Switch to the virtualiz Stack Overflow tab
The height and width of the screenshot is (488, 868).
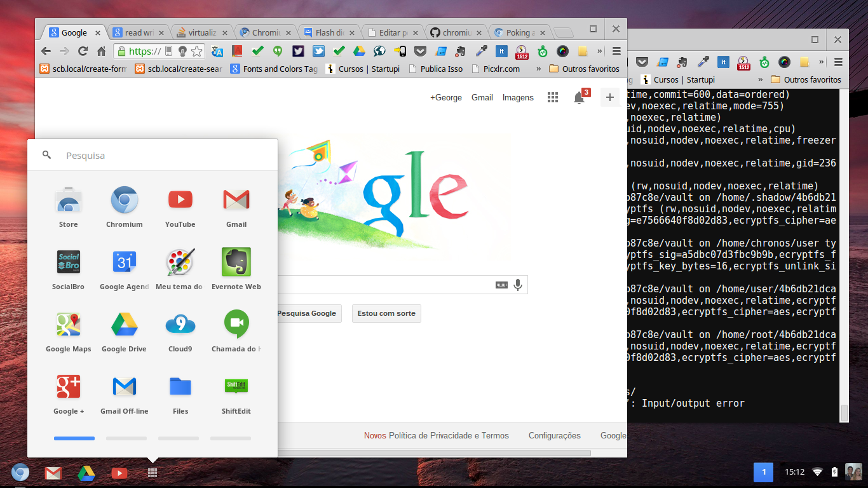pos(202,32)
